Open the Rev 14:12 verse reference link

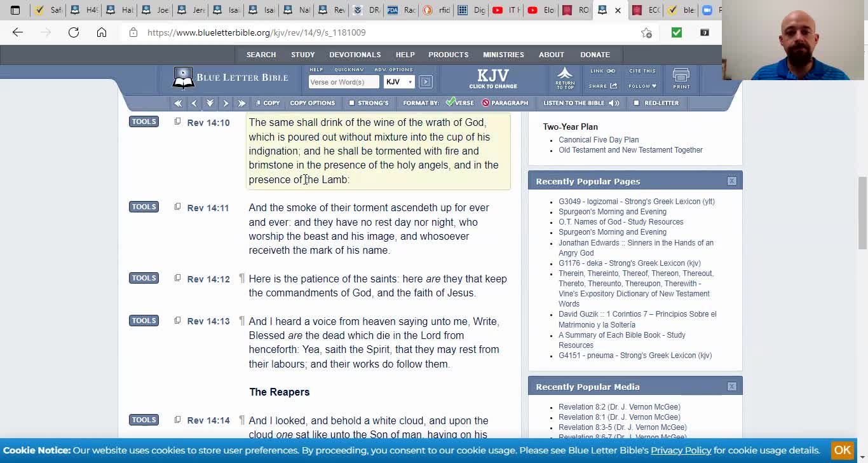(x=208, y=279)
